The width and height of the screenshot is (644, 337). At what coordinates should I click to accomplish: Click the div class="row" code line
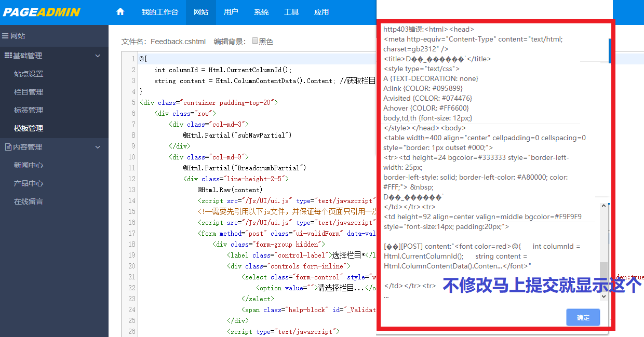pyautogui.click(x=185, y=113)
